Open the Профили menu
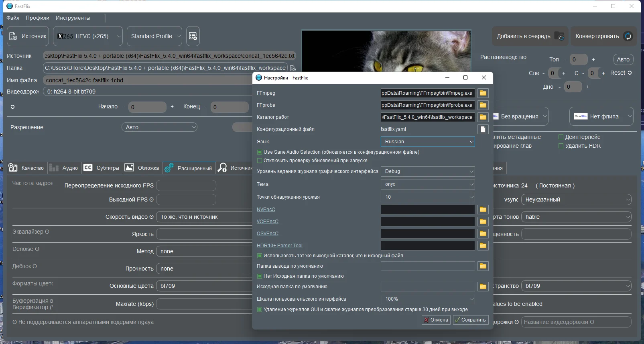The height and width of the screenshot is (344, 644). click(x=37, y=18)
